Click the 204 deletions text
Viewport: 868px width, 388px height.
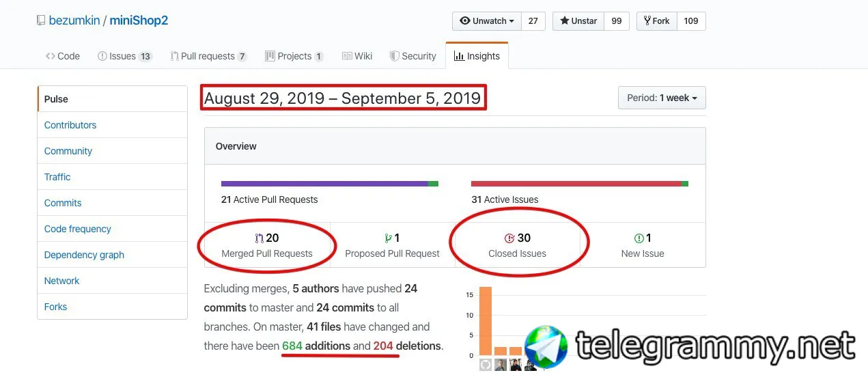[407, 346]
